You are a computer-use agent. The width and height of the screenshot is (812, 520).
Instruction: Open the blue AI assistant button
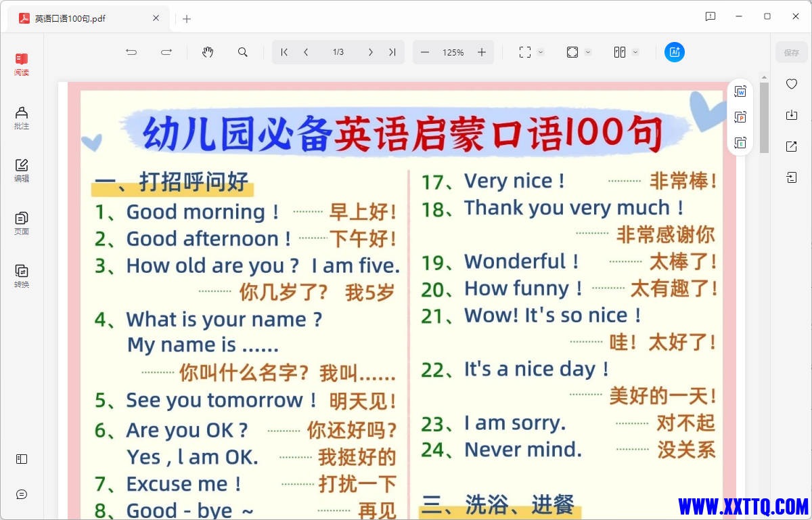point(675,52)
